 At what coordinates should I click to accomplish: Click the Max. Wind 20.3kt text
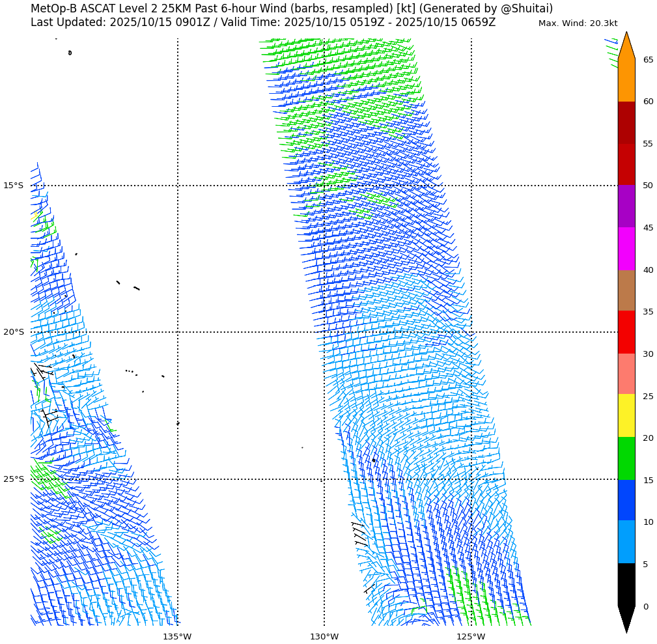(578, 23)
